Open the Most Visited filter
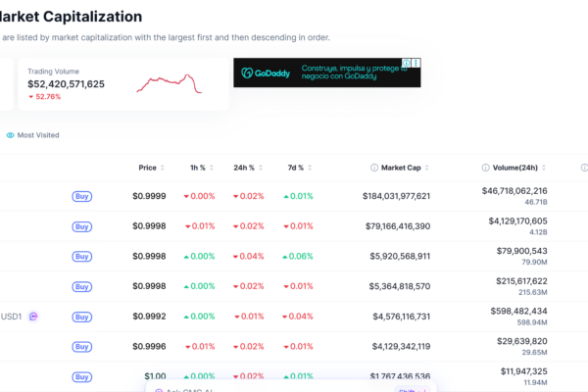 (38, 135)
